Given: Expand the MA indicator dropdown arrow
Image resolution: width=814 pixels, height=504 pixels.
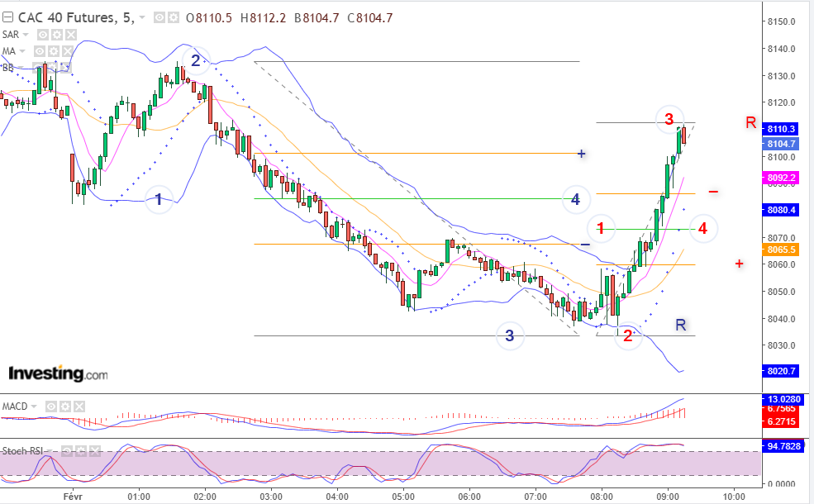Looking at the screenshot, I should pyautogui.click(x=22, y=51).
